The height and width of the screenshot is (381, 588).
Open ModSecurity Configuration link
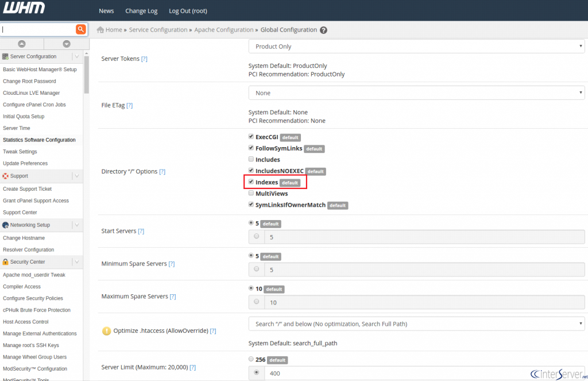[35, 368]
